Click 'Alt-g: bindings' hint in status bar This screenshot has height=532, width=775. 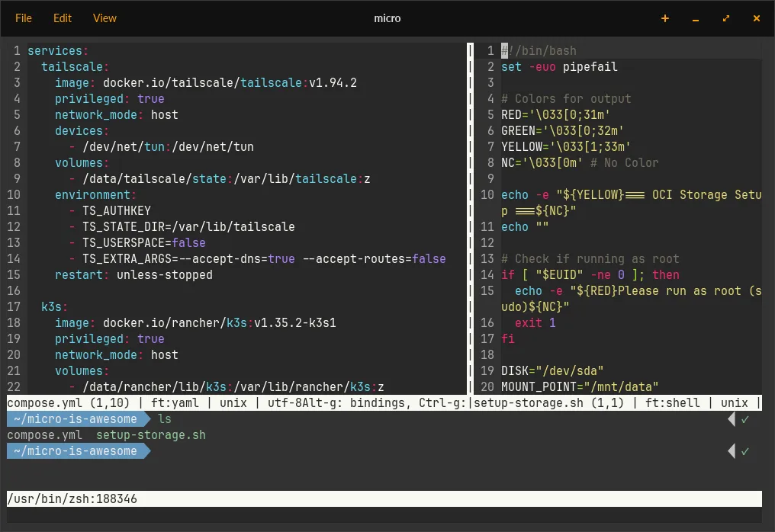(358, 403)
